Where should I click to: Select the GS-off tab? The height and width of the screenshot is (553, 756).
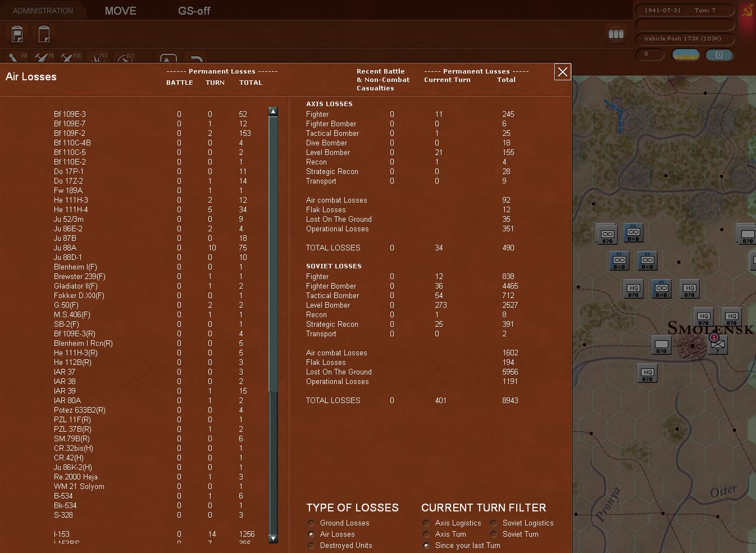[194, 11]
